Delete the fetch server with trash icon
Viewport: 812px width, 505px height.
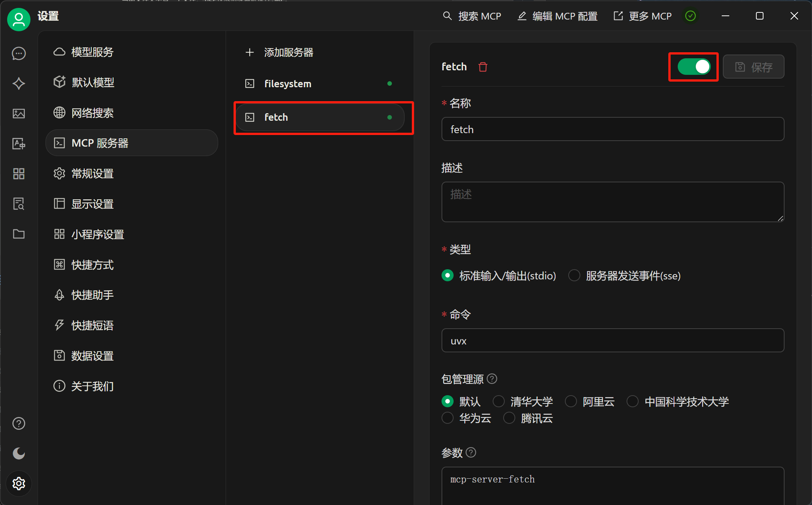pyautogui.click(x=483, y=67)
